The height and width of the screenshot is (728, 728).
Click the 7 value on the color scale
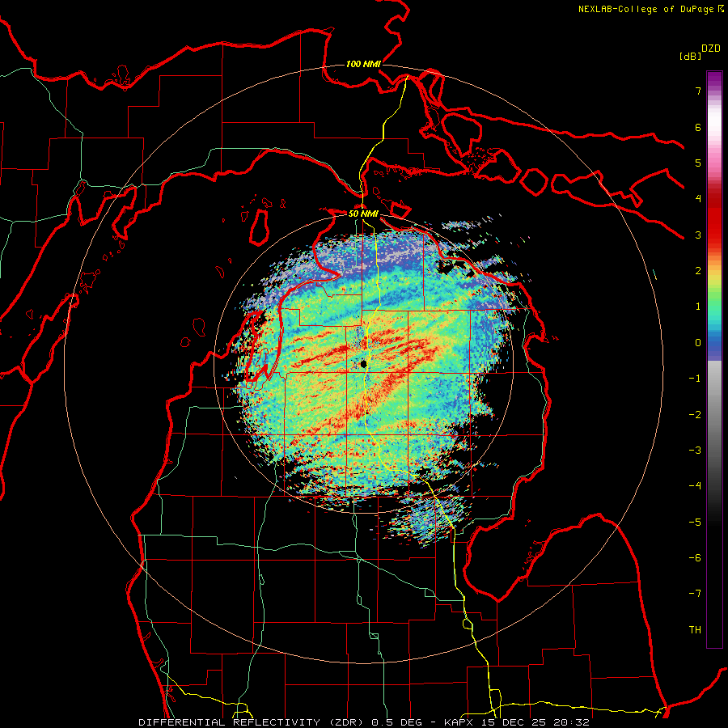click(x=698, y=91)
